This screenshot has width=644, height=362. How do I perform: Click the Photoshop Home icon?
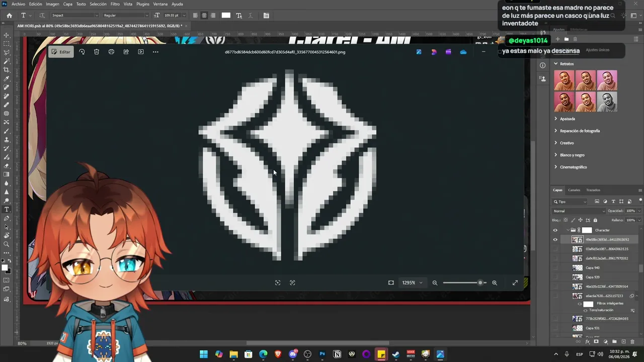(9, 16)
